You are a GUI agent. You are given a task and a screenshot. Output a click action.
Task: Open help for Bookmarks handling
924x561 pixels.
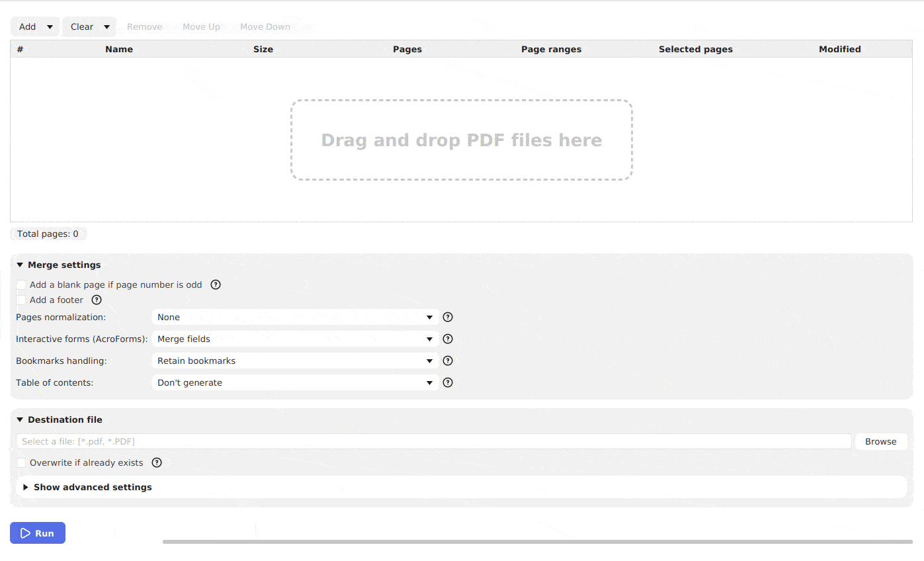[448, 361]
